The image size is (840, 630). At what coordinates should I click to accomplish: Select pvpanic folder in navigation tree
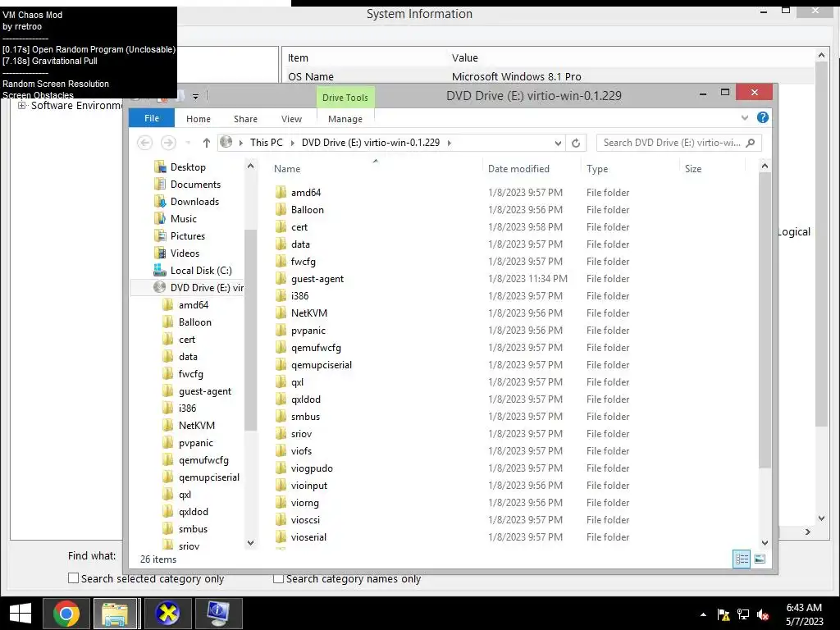pos(188,443)
